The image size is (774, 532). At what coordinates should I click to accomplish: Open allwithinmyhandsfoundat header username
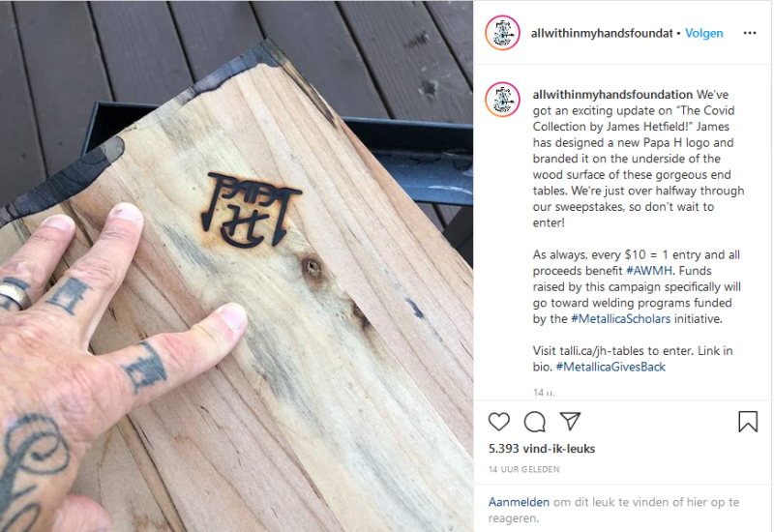pos(602,33)
